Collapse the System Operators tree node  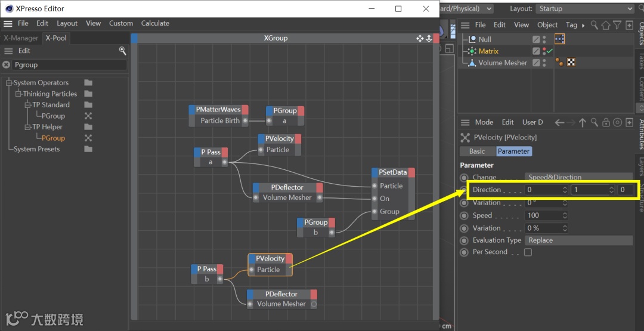[x=9, y=82]
